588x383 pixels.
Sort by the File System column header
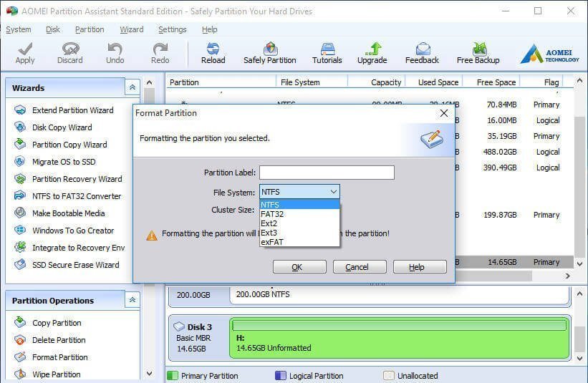(x=312, y=82)
